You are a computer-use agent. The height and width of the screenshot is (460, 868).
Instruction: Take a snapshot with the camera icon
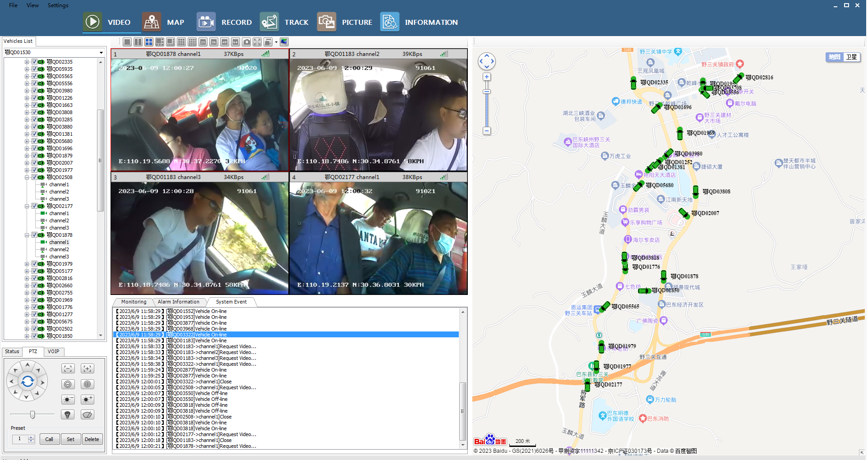point(246,42)
